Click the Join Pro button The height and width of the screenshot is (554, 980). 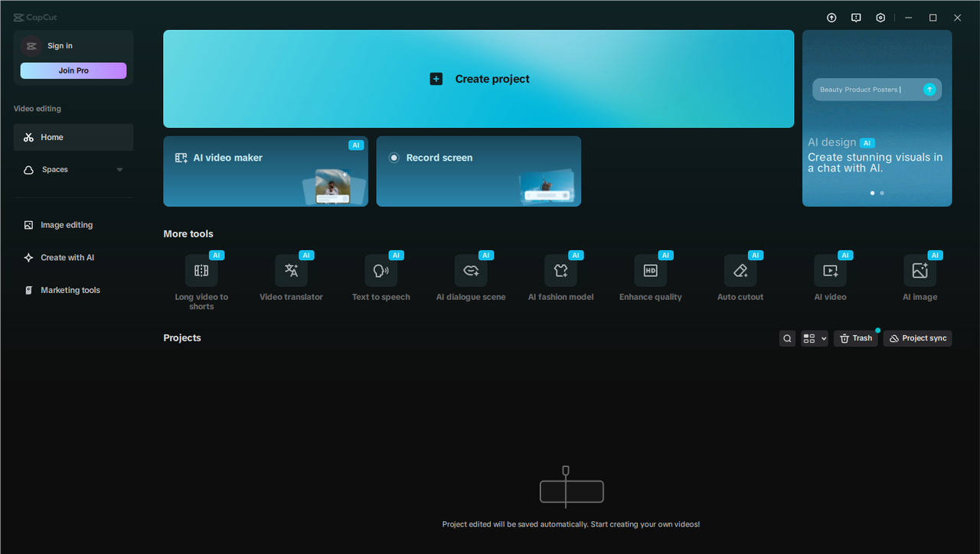(x=73, y=70)
